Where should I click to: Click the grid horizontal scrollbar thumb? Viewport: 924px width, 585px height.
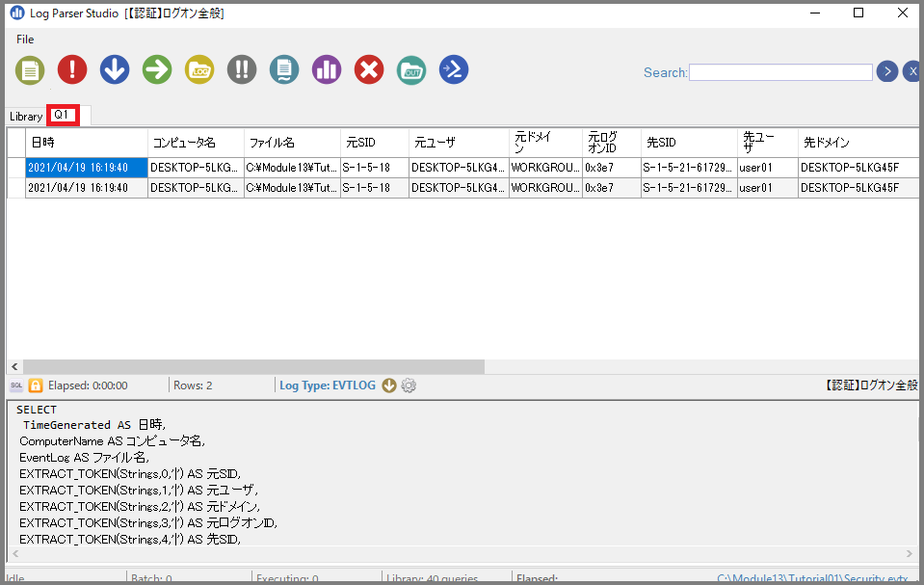click(x=253, y=367)
